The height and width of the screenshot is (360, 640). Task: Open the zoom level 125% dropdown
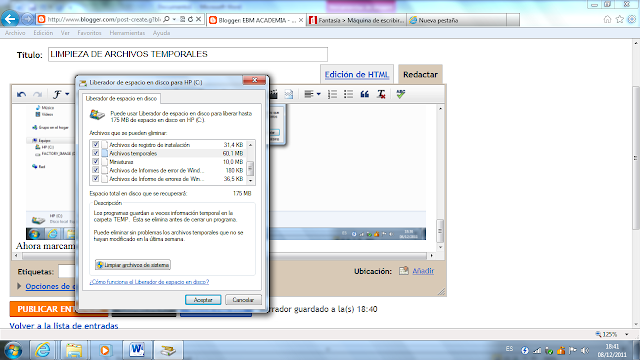pos(627,334)
